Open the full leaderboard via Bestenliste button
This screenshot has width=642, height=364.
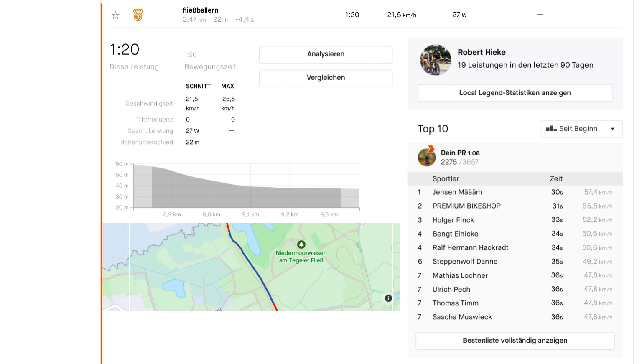[515, 341]
